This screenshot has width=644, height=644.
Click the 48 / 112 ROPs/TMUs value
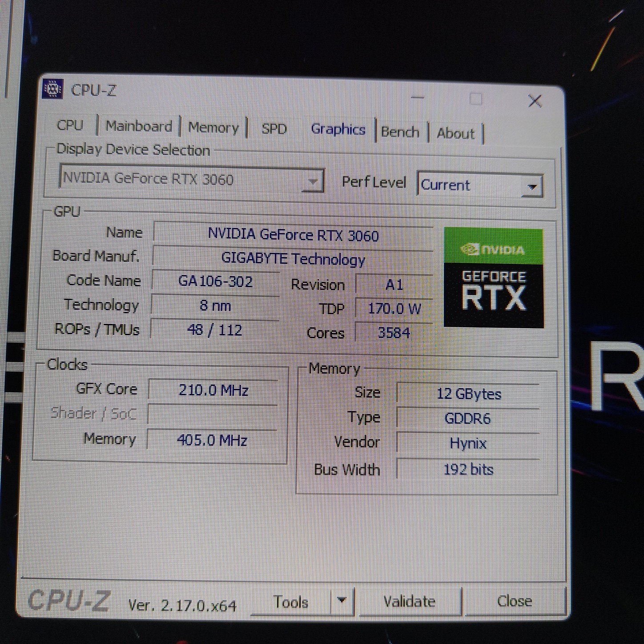(x=215, y=330)
